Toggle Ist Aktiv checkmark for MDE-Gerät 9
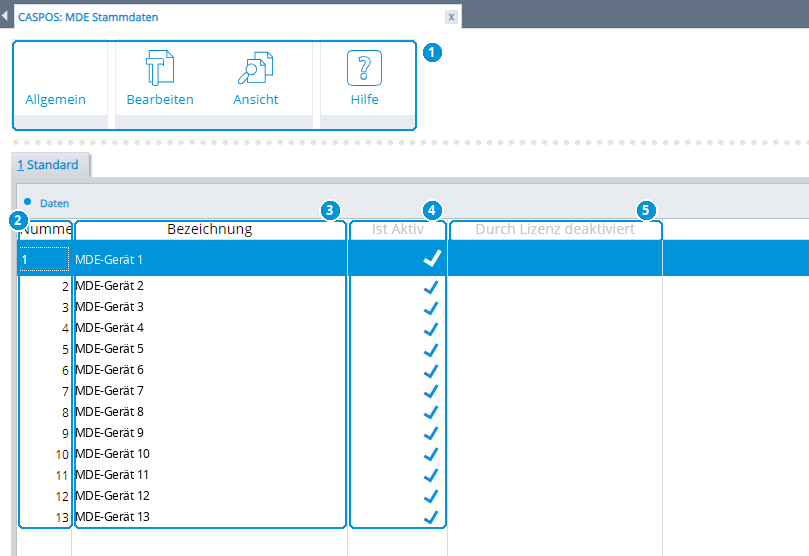The image size is (809, 556). click(x=431, y=434)
